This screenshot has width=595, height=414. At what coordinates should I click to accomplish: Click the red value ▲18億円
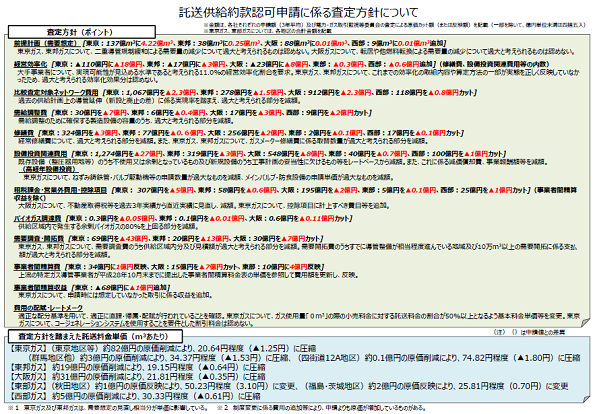pos(129,64)
